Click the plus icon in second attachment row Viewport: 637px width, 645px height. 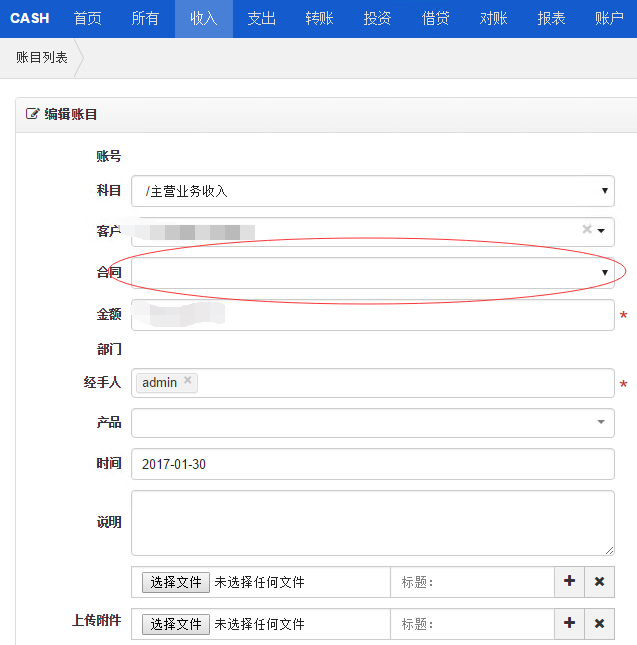click(569, 623)
